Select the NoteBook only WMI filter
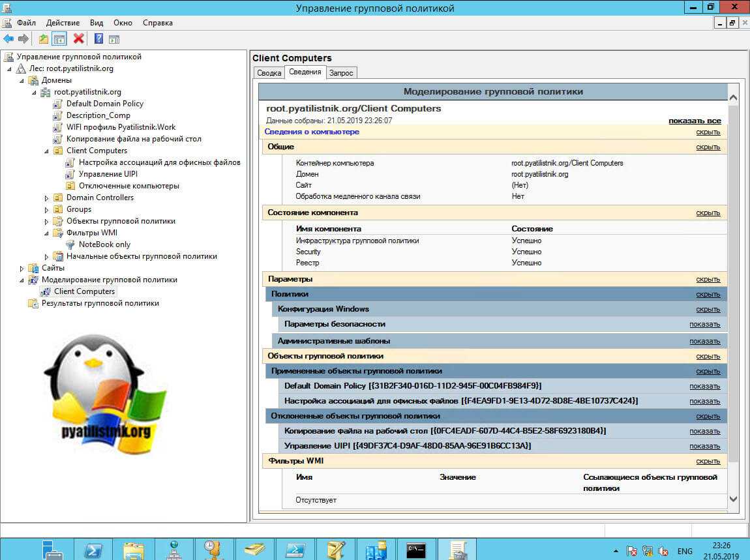Screen dimensions: 750x560 pos(104,244)
